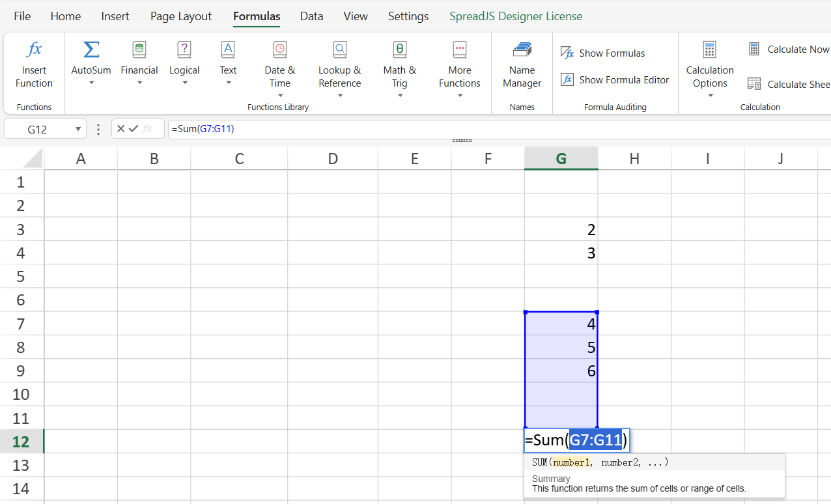Expand the Financial dropdown arrow
The image size is (831, 504).
pyautogui.click(x=139, y=83)
